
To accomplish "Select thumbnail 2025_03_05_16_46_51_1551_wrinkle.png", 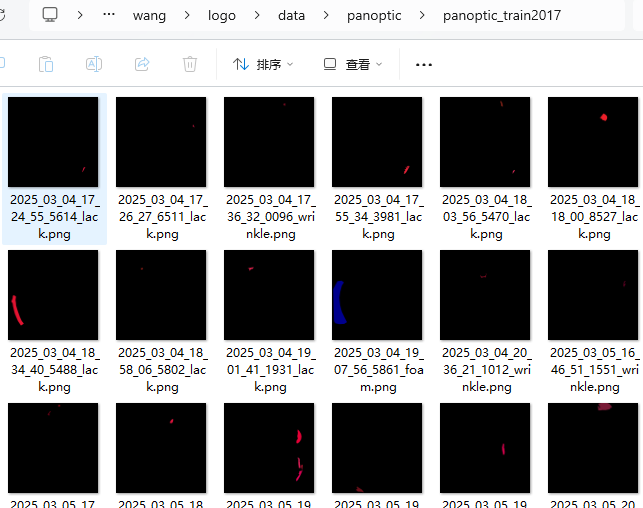I will click(x=593, y=295).
